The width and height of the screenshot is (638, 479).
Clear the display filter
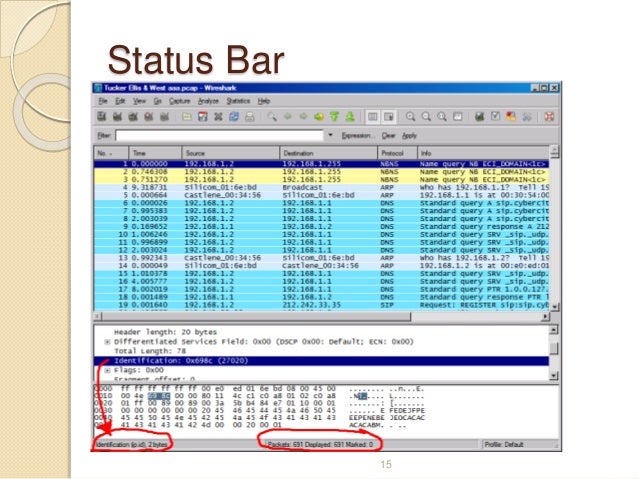point(389,136)
